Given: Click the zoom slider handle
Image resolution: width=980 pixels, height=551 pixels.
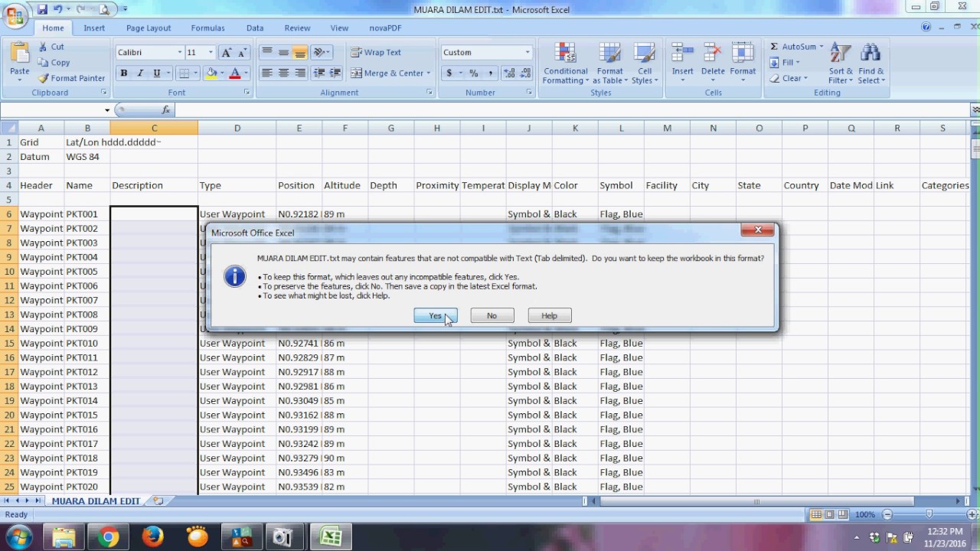Looking at the screenshot, I should [929, 515].
